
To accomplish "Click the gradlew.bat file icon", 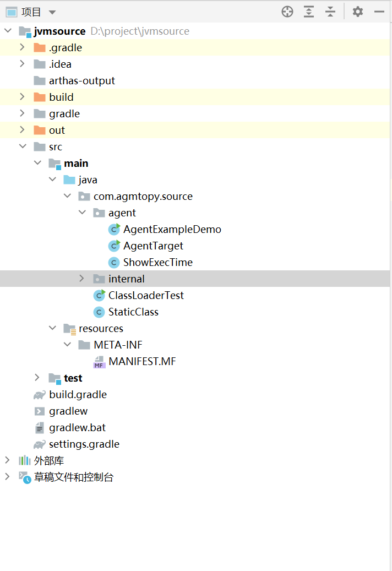I will (40, 428).
